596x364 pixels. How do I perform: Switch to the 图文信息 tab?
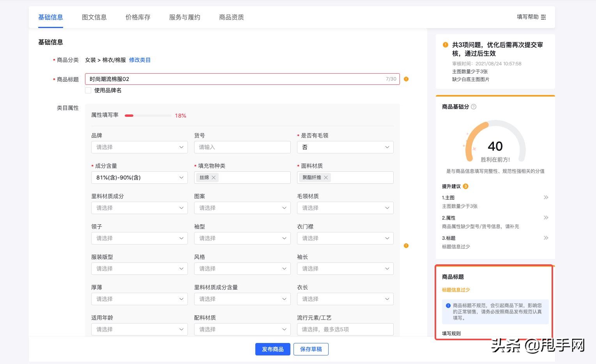(94, 17)
